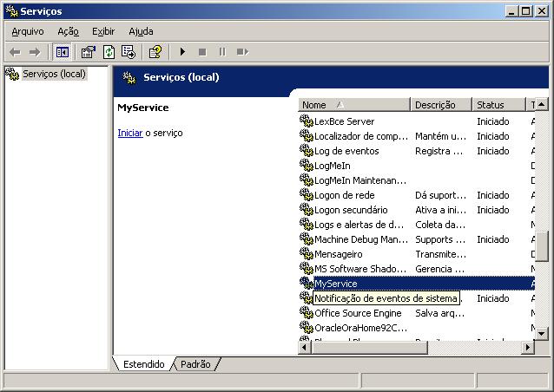
Task: Open the Exibir menu
Action: (103, 31)
